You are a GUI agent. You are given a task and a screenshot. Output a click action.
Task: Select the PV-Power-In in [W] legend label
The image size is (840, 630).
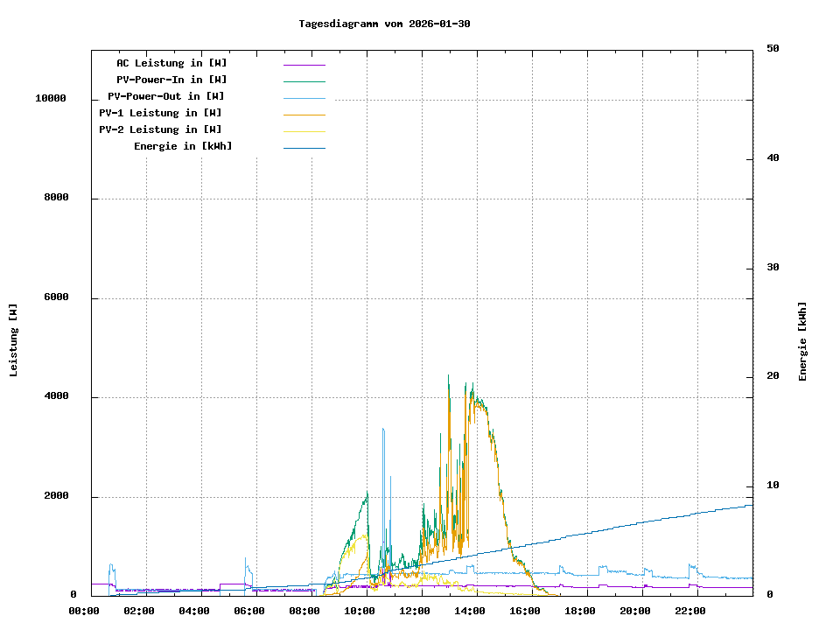171,80
